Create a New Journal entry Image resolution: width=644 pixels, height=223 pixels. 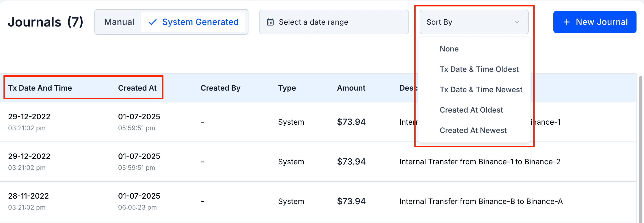point(595,22)
